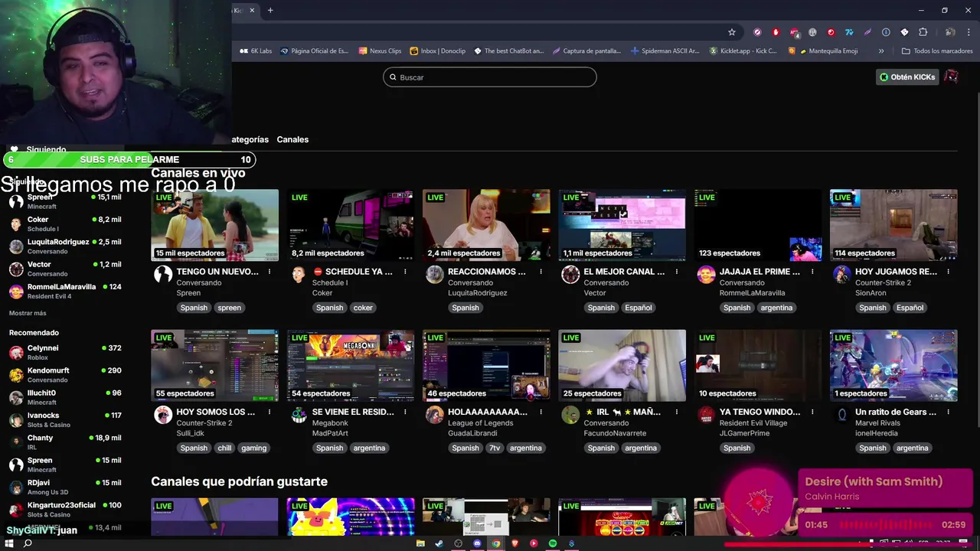Open the Windows Start menu

tap(8, 543)
